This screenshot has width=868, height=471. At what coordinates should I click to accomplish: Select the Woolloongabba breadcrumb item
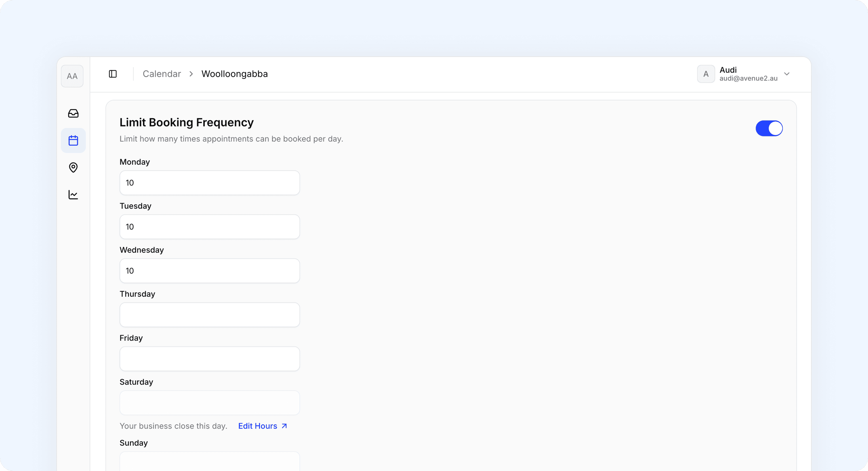[x=235, y=74]
